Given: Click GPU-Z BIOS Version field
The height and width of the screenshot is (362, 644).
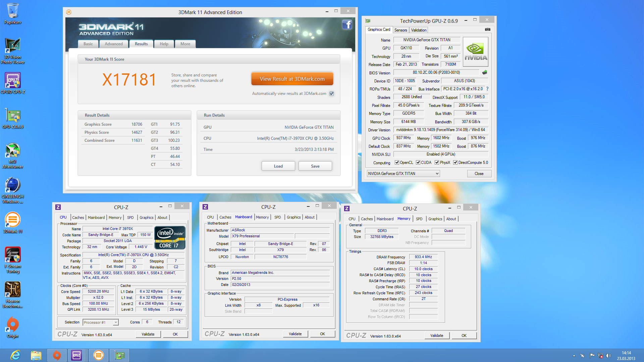Looking at the screenshot, I should (436, 72).
